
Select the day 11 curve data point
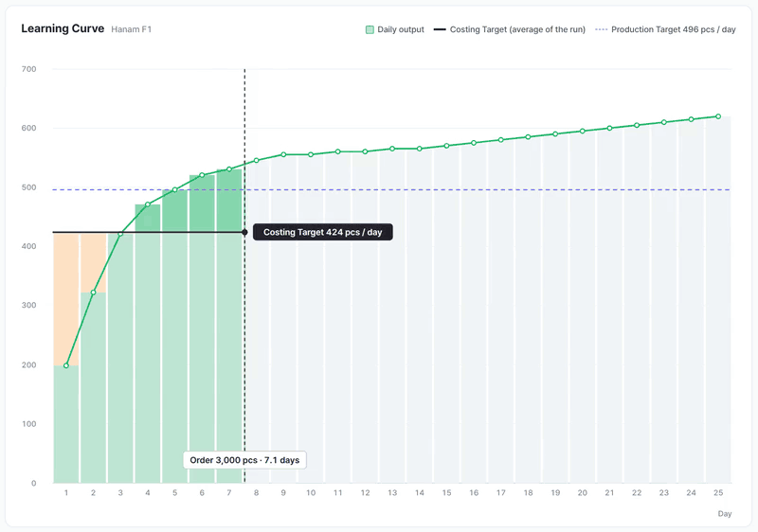tap(338, 151)
